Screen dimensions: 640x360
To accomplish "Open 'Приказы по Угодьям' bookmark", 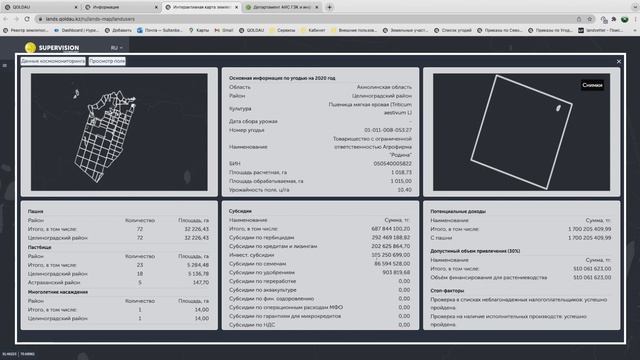I will pyautogui.click(x=551, y=30).
